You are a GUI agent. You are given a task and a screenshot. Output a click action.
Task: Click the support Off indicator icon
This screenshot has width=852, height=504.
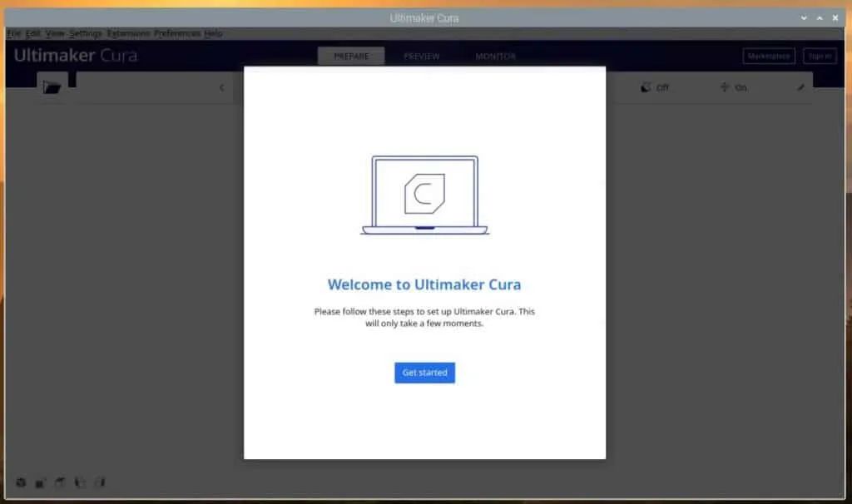646,87
